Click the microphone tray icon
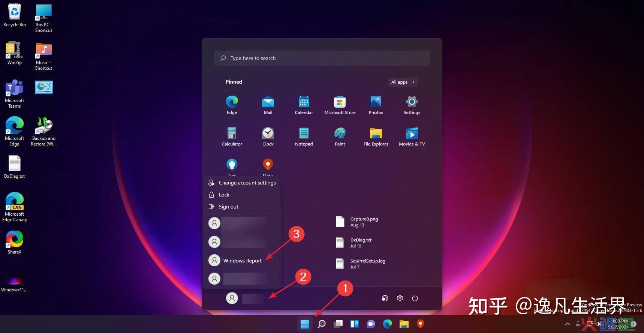This screenshot has width=644, height=333. click(578, 324)
